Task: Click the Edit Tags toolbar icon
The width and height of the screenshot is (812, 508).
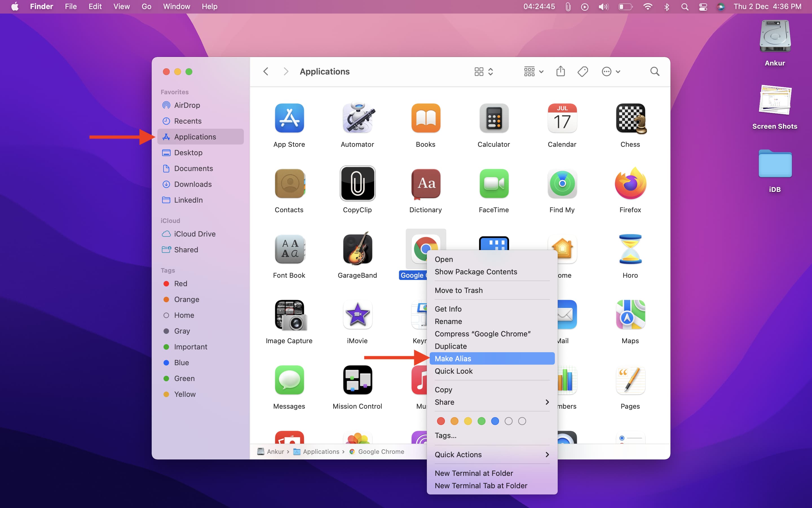Action: click(x=583, y=72)
